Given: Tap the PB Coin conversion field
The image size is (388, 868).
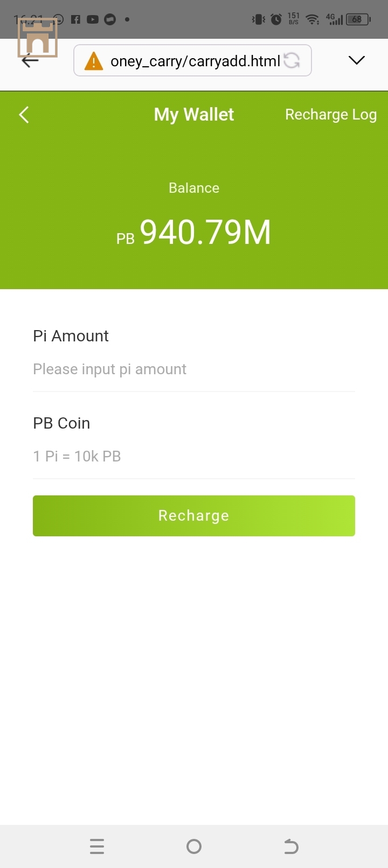Looking at the screenshot, I should (x=193, y=457).
